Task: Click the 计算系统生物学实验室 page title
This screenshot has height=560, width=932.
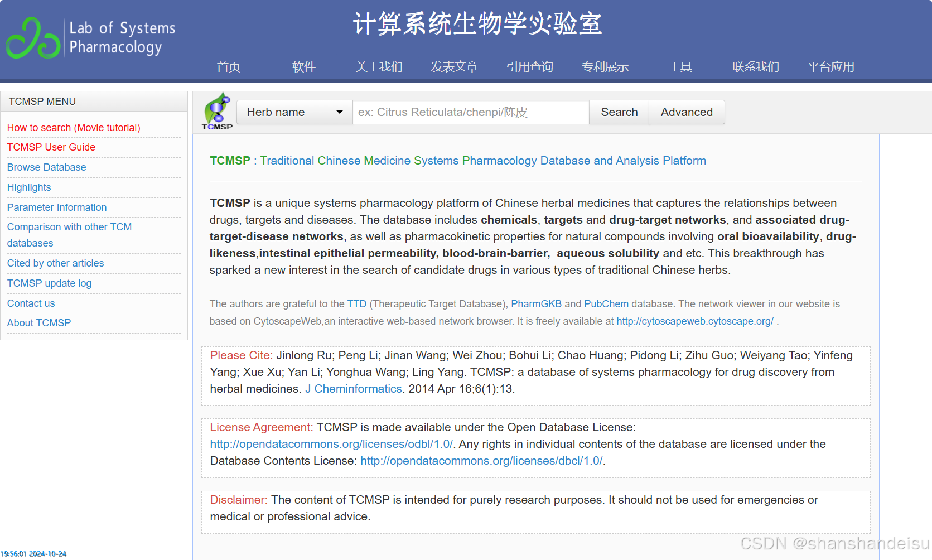Action: [478, 25]
